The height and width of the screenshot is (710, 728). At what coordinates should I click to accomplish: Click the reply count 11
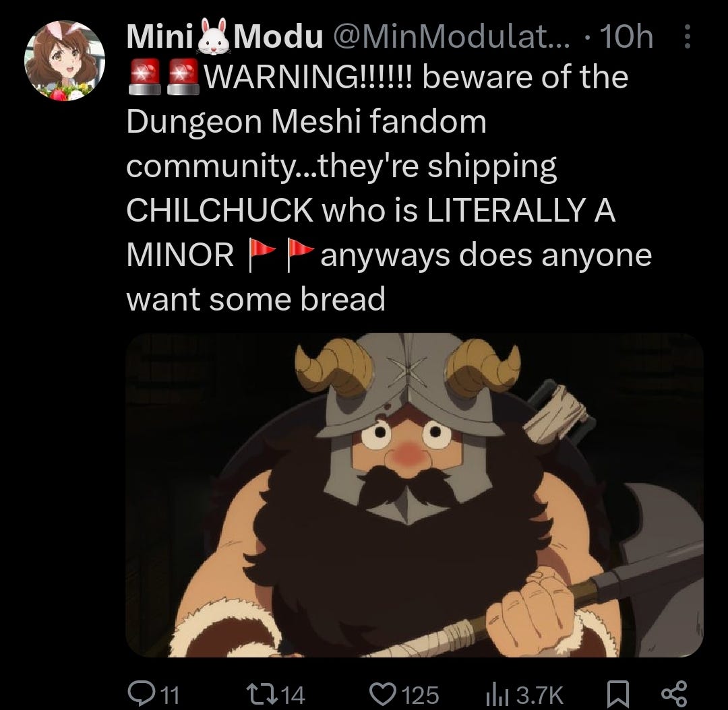(x=169, y=695)
